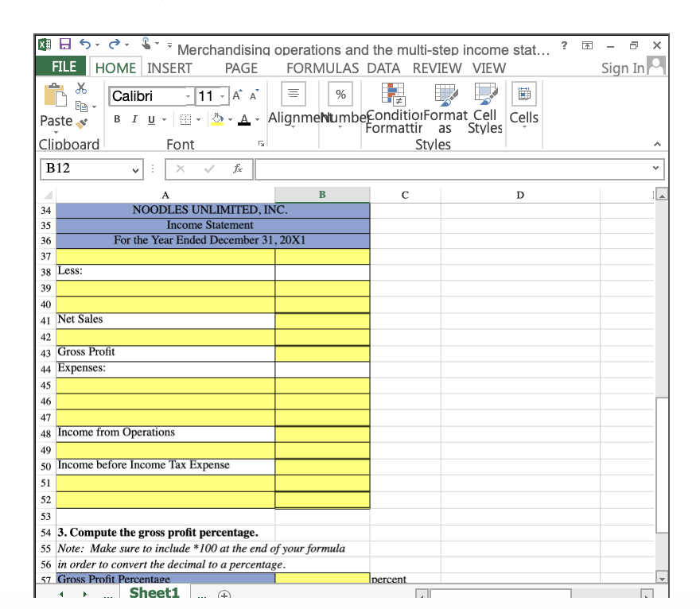Open the Font Size dropdown
Viewport: 700px width, 609px height.
(220, 95)
